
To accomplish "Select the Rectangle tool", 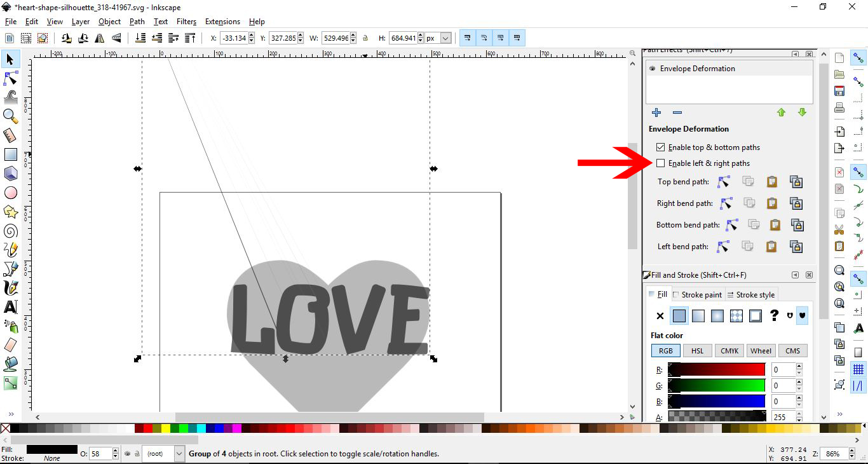I will (x=10, y=154).
